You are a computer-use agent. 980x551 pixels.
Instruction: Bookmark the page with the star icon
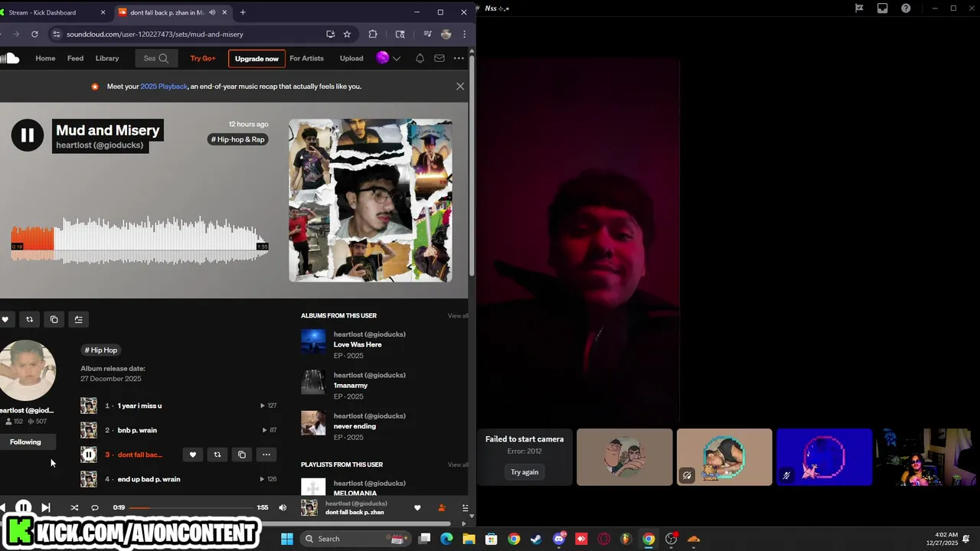tap(347, 34)
